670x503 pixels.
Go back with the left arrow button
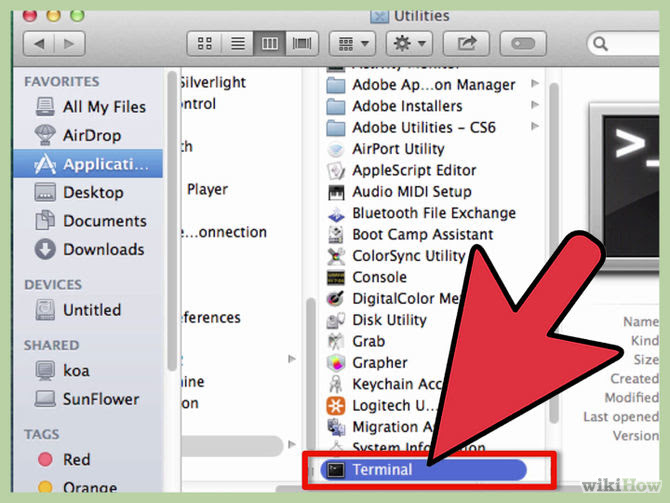click(x=39, y=44)
